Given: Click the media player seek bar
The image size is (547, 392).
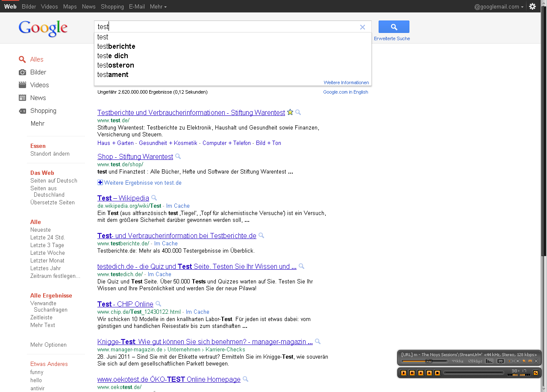Looking at the screenshot, I should (x=474, y=373).
